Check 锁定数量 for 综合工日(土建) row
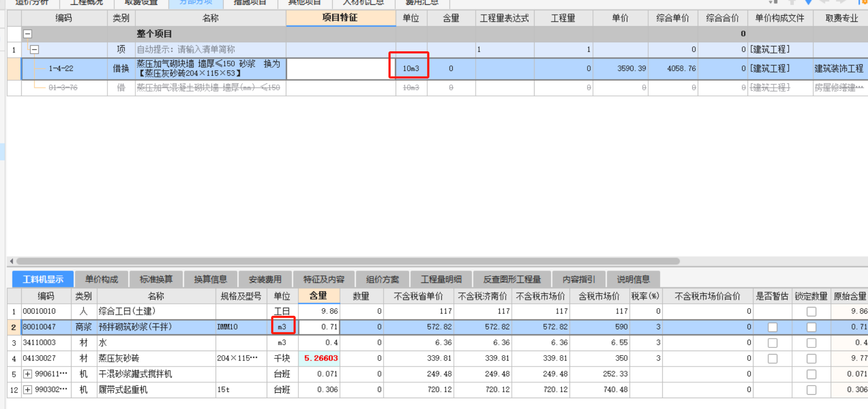This screenshot has width=868, height=409. click(x=811, y=311)
